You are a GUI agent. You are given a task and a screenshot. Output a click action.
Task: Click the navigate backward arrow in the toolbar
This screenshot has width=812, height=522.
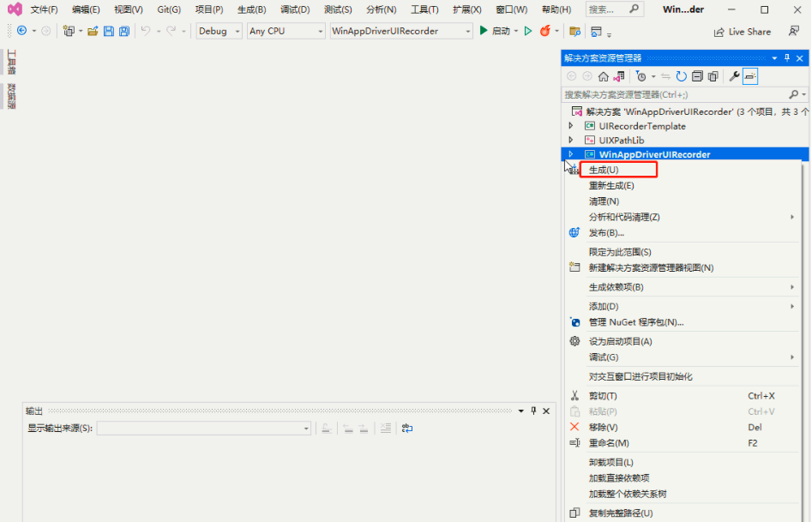[x=21, y=31]
